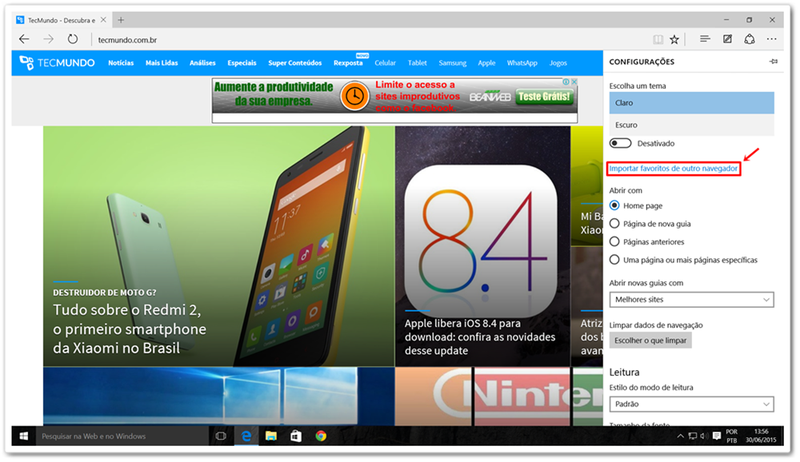Click the Tablet nav link

[417, 63]
